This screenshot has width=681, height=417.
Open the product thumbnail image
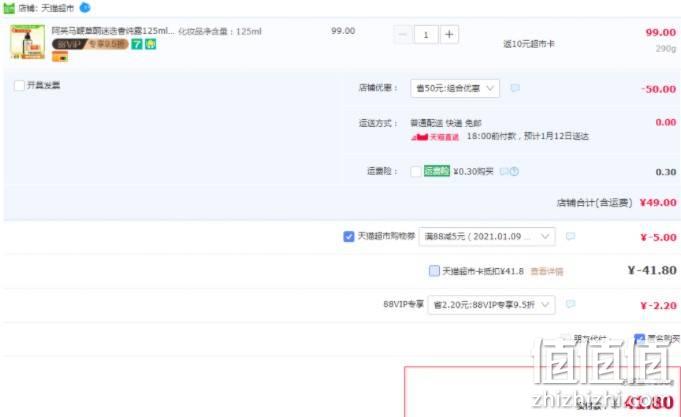click(27, 42)
